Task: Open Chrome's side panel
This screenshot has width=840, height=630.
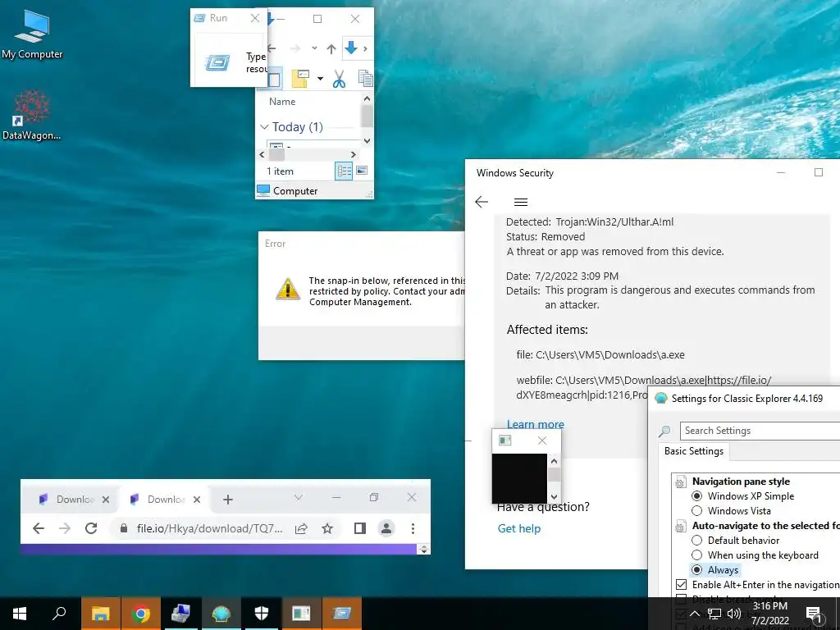Action: pos(360,529)
